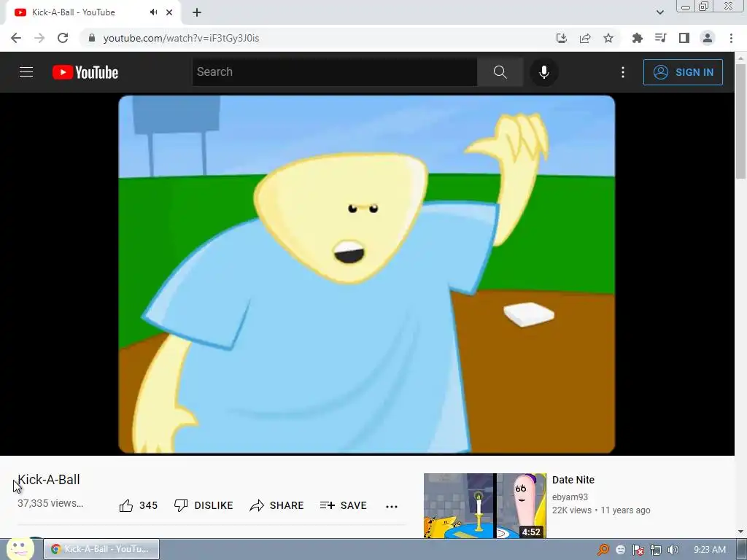Select the address bar URL
The width and height of the screenshot is (747, 560).
[181, 38]
